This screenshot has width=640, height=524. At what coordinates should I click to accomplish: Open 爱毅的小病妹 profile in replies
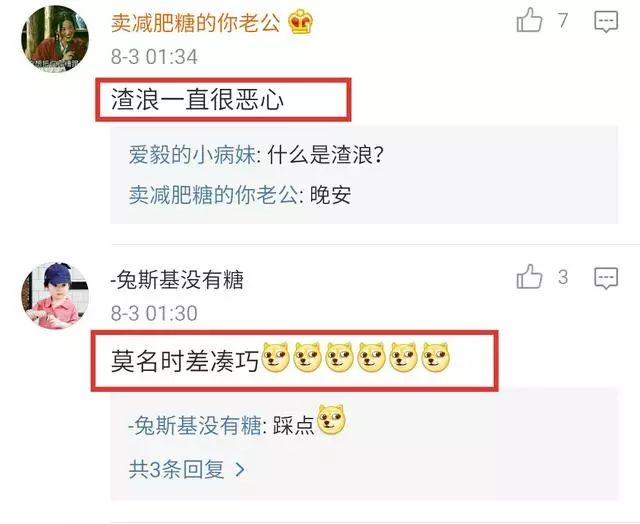(192, 155)
